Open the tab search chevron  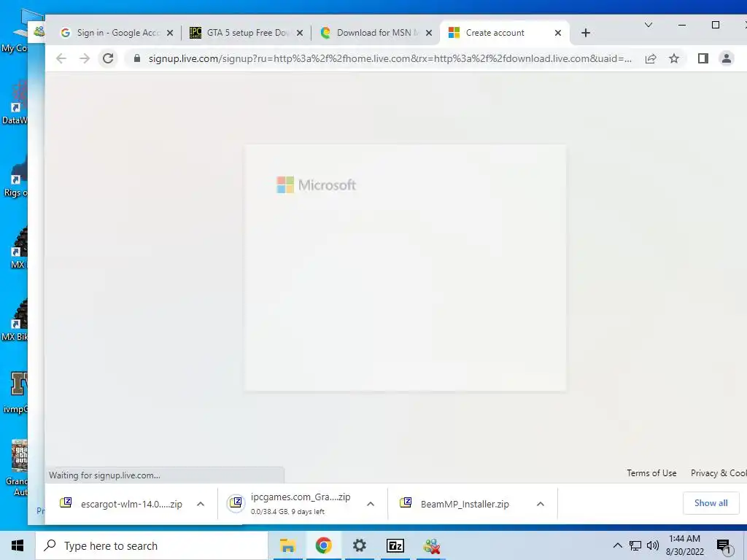649,25
